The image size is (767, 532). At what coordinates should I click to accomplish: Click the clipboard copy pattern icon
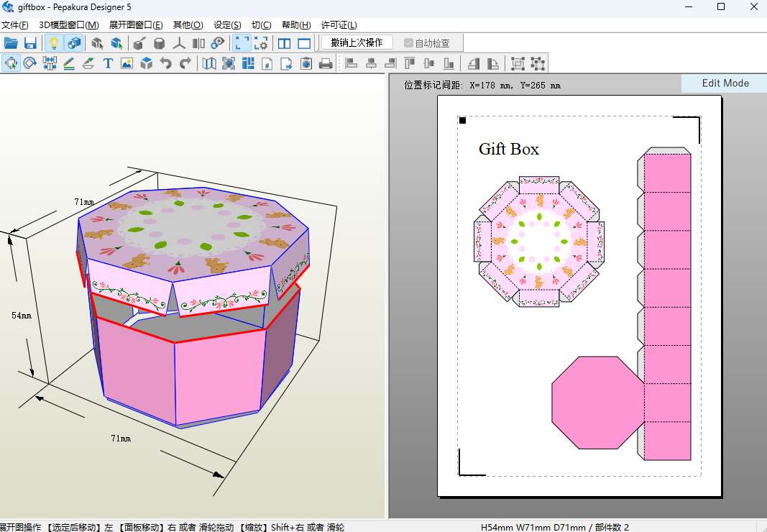[306, 63]
